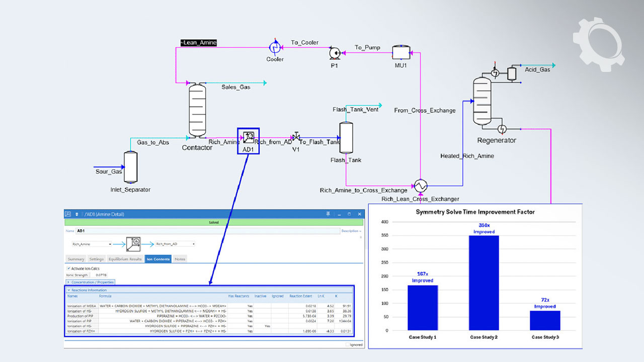Click the Rich_Lean_Cross_Exchanger icon

(x=420, y=186)
